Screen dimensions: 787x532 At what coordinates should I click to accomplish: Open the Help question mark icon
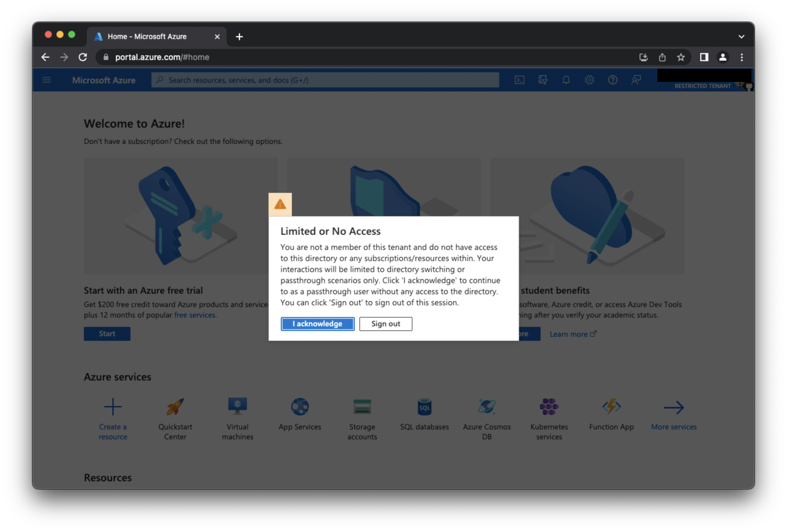(x=613, y=80)
